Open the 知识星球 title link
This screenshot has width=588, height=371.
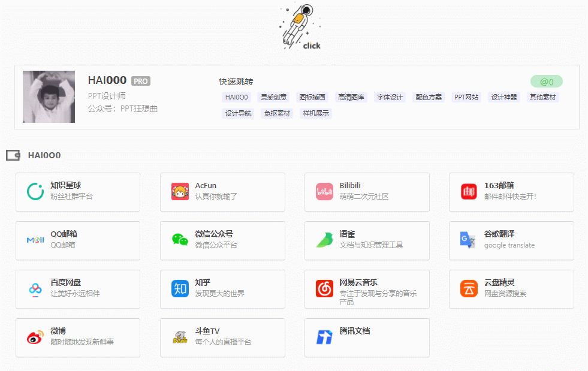pyautogui.click(x=65, y=185)
